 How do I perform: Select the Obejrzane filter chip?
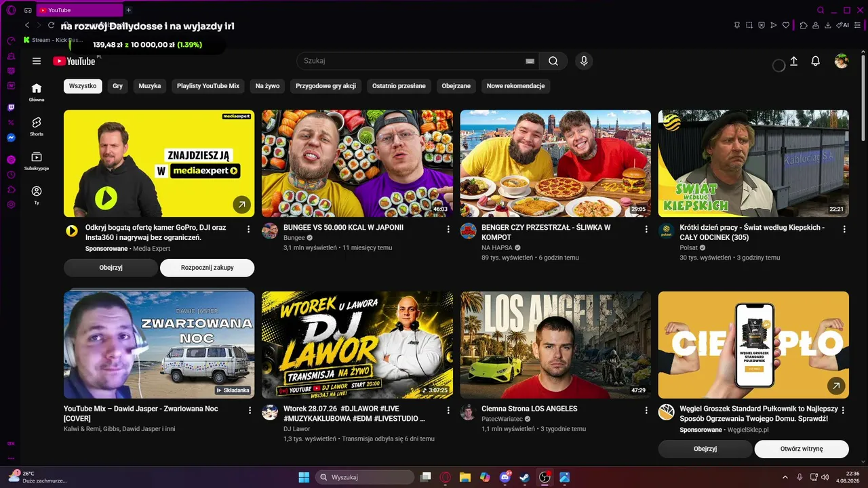click(456, 86)
